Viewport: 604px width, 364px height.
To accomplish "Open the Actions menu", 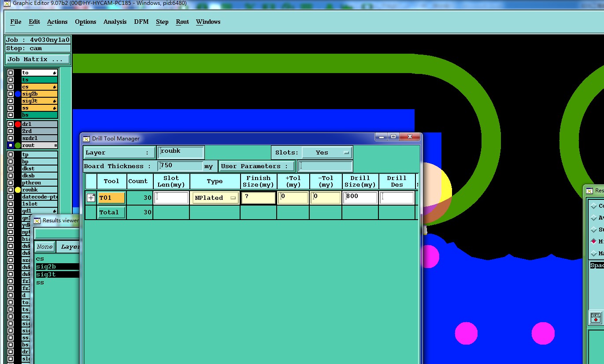I will click(x=57, y=22).
